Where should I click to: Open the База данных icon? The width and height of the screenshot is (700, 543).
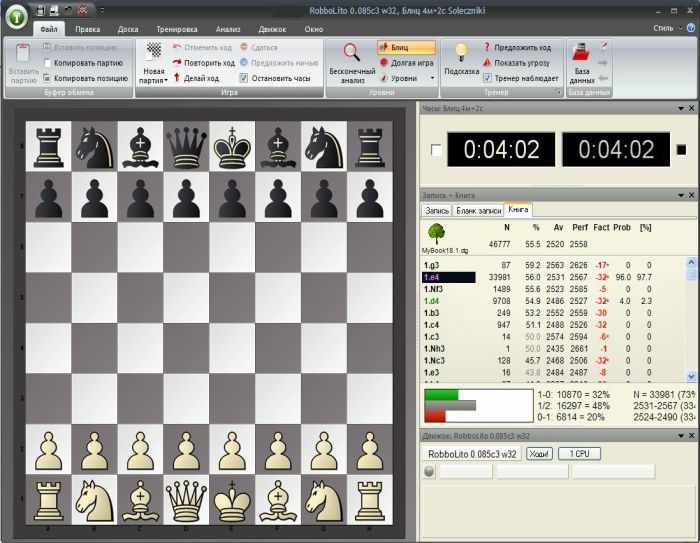click(582, 52)
